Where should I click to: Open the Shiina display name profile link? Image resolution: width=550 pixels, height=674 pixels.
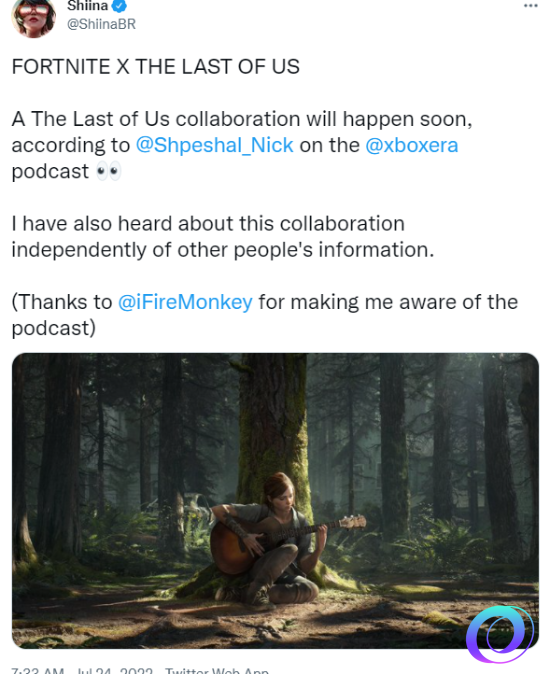click(87, 6)
